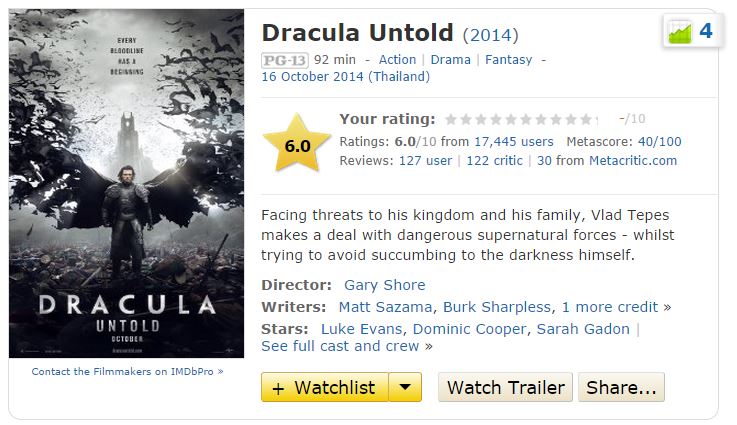Select the Action genre link
737x425 pixels.
pos(397,59)
